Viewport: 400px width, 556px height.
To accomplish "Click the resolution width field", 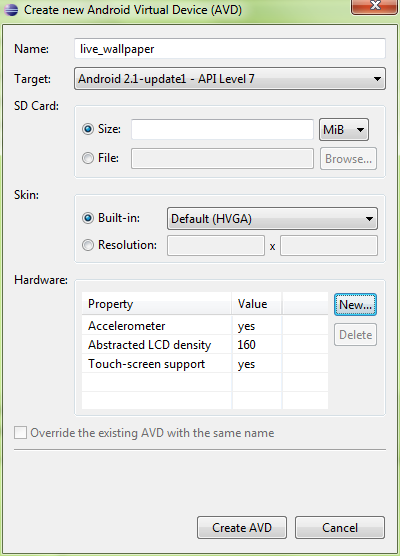I will (216, 245).
